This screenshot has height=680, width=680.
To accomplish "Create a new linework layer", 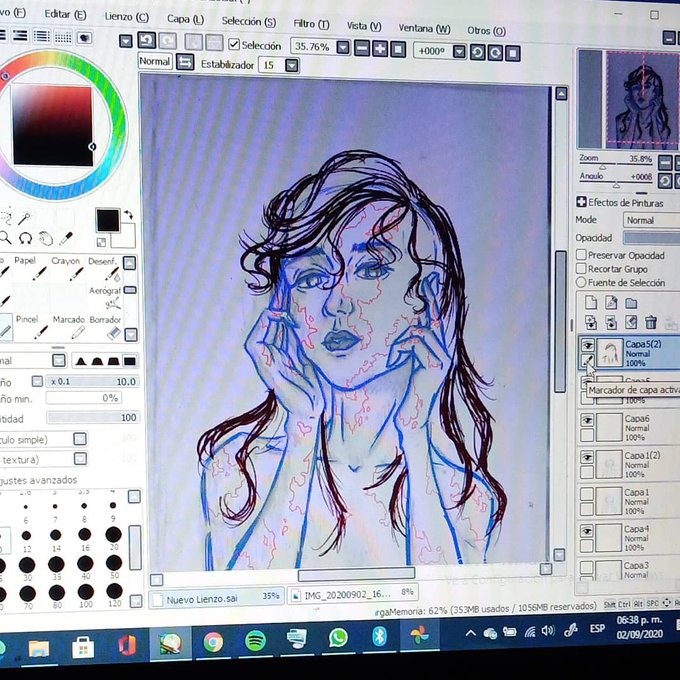I will coord(611,302).
